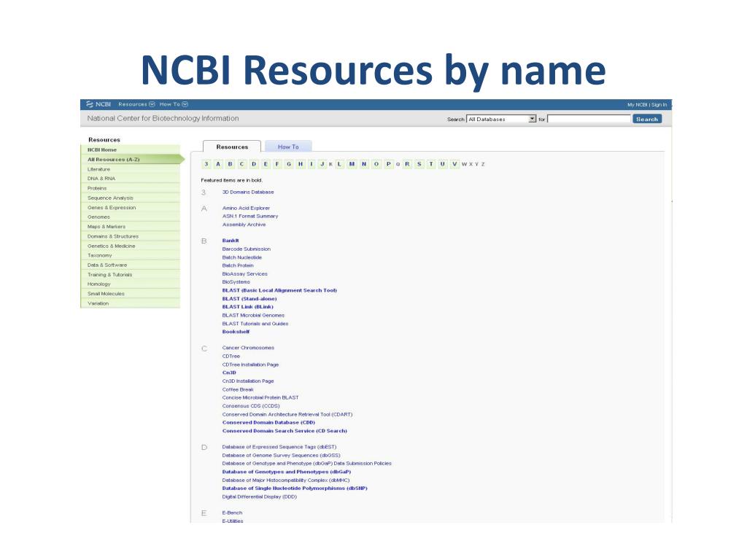
Task: Open Small Molecules sidebar category
Action: (x=131, y=294)
